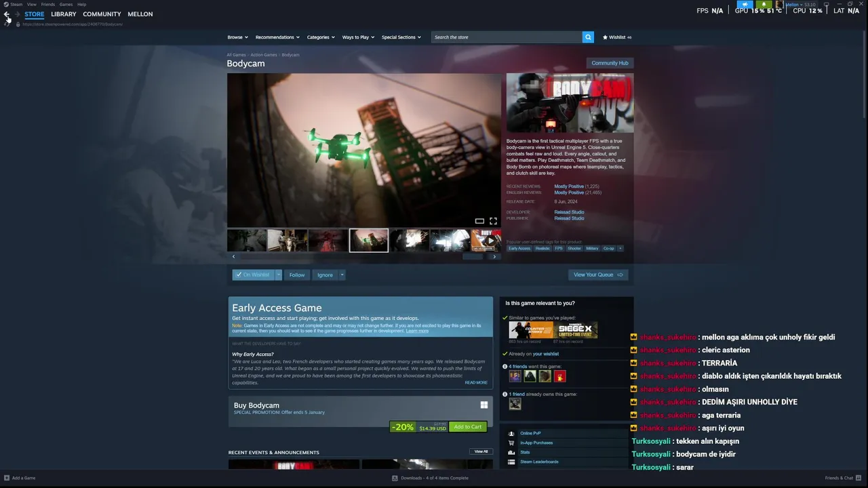Expand the Categories menu

321,37
